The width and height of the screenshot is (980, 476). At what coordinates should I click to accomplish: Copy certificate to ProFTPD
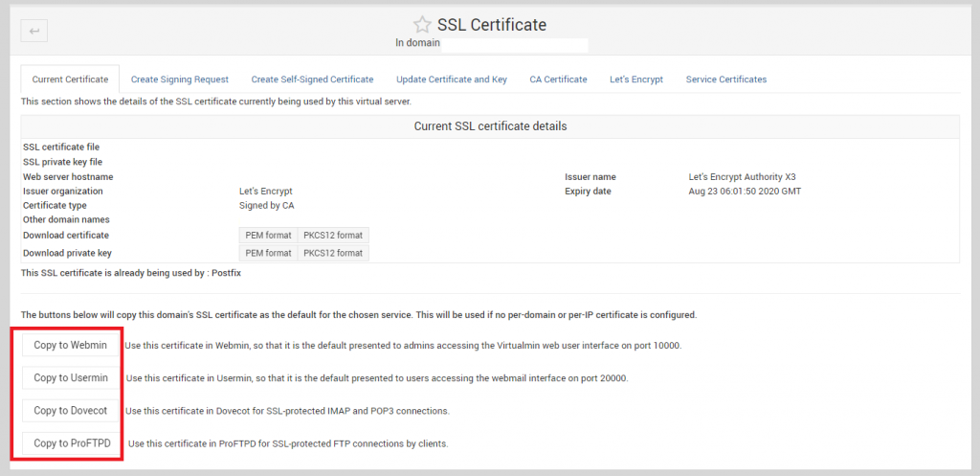pyautogui.click(x=72, y=443)
